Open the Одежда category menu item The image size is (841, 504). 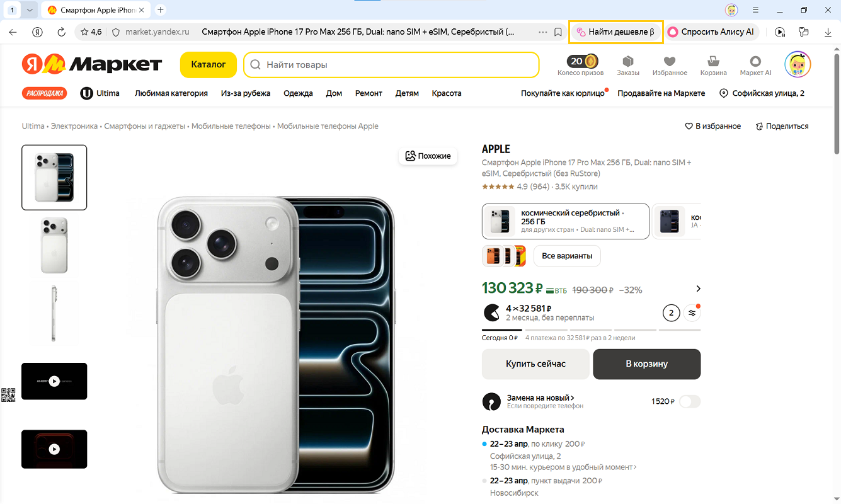click(x=298, y=93)
